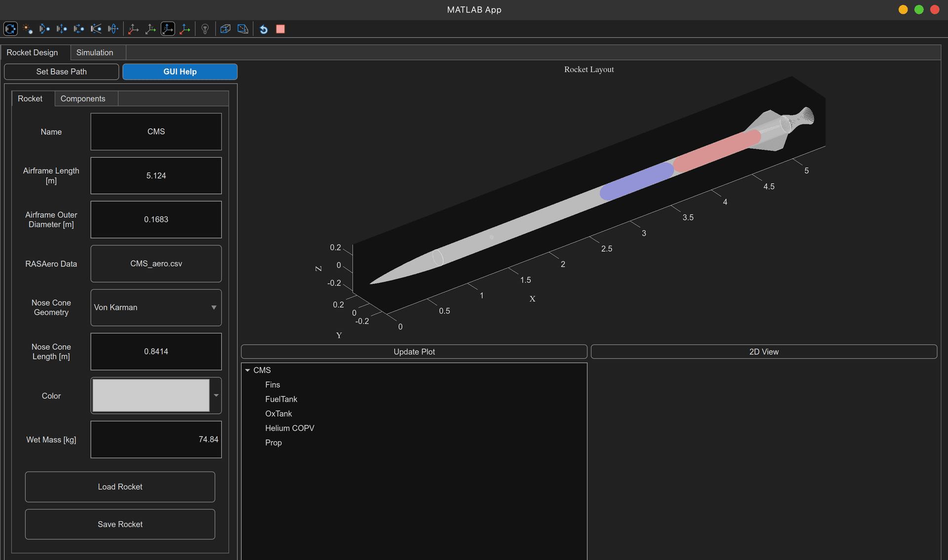Select the Roll Camera tool

[x=113, y=29]
